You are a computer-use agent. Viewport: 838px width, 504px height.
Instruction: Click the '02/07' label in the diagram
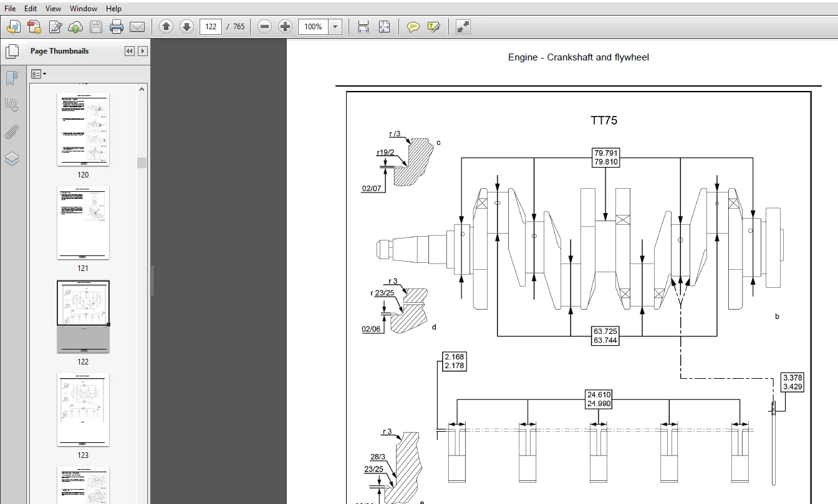[x=372, y=188]
